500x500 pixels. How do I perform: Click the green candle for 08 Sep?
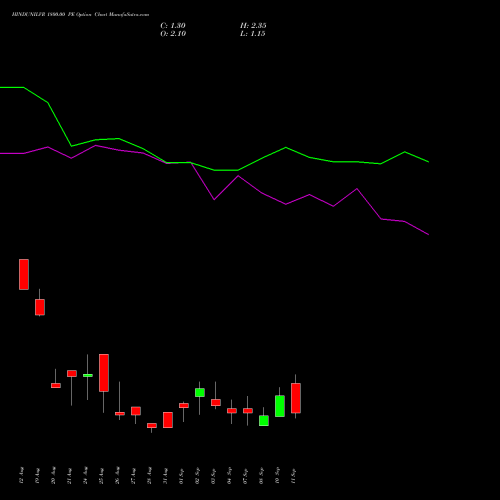coord(264,420)
